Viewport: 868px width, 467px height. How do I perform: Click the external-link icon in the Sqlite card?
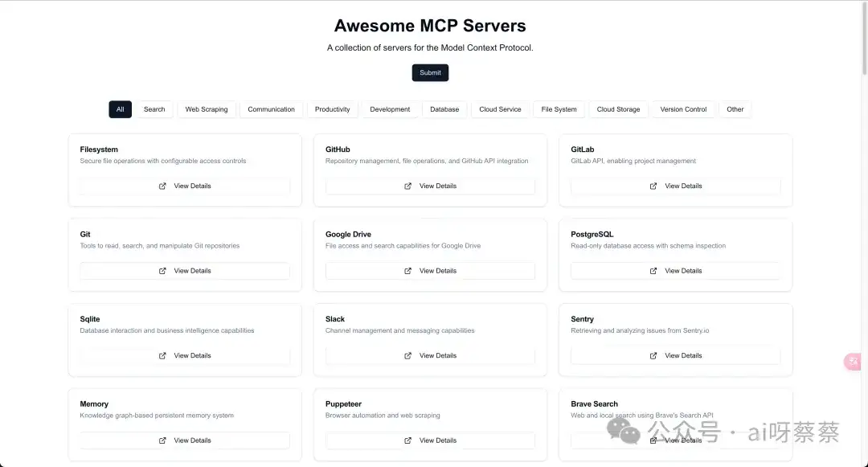pyautogui.click(x=162, y=356)
